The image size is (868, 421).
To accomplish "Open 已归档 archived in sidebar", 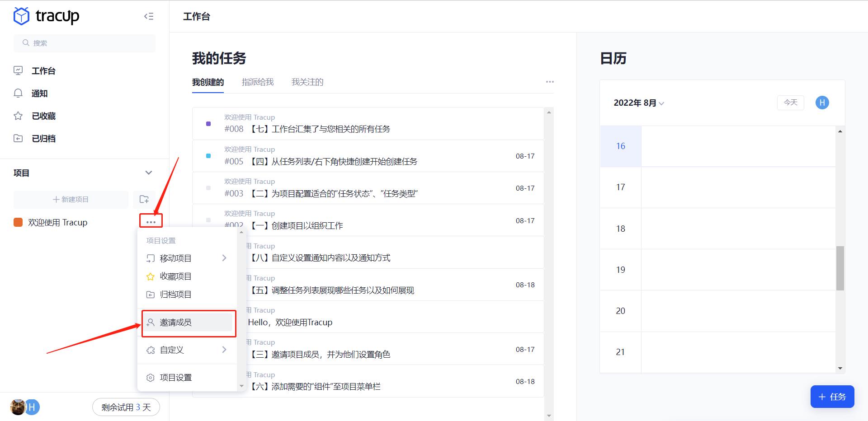I will click(43, 139).
